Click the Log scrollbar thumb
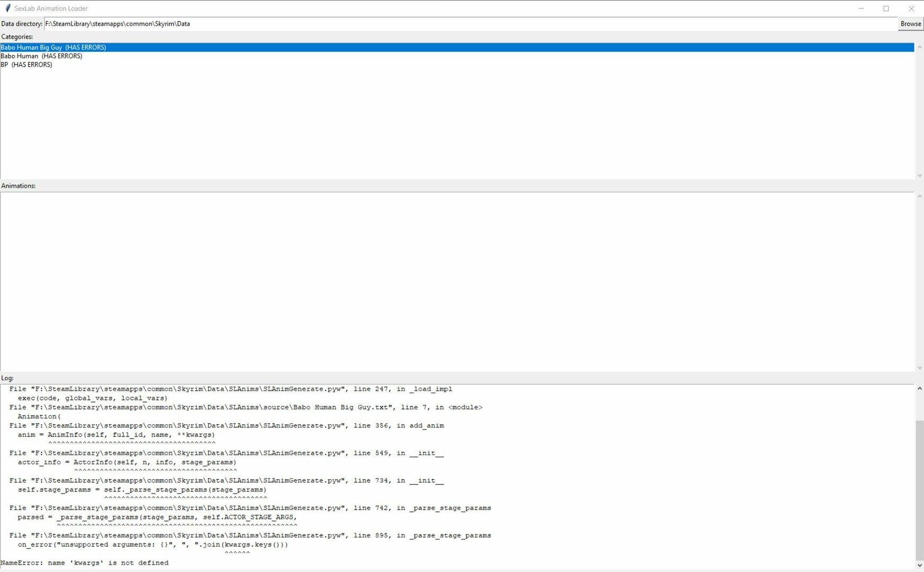924x572 pixels. 919,490
